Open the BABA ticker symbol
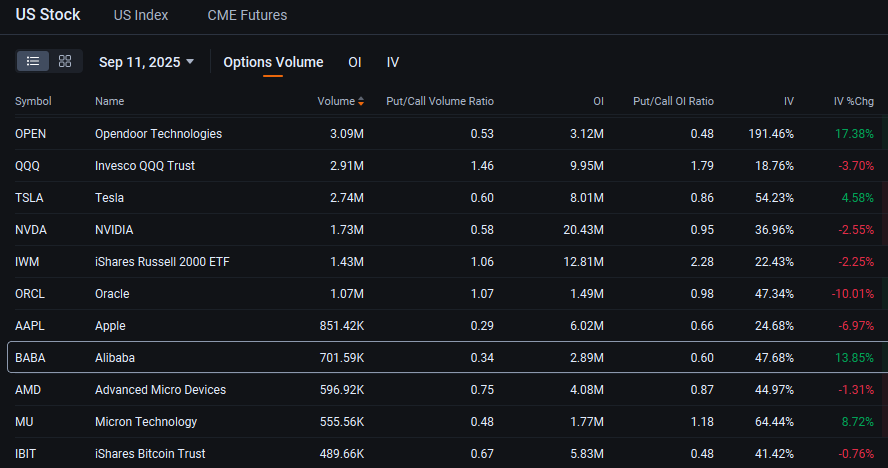 [x=30, y=358]
